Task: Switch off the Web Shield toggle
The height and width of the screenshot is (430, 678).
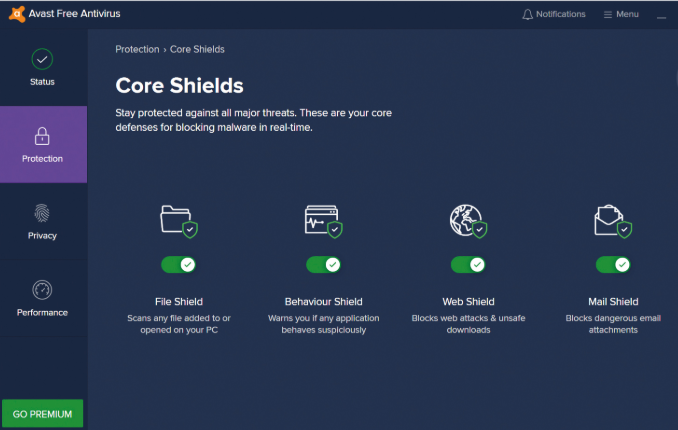Action: click(x=468, y=264)
